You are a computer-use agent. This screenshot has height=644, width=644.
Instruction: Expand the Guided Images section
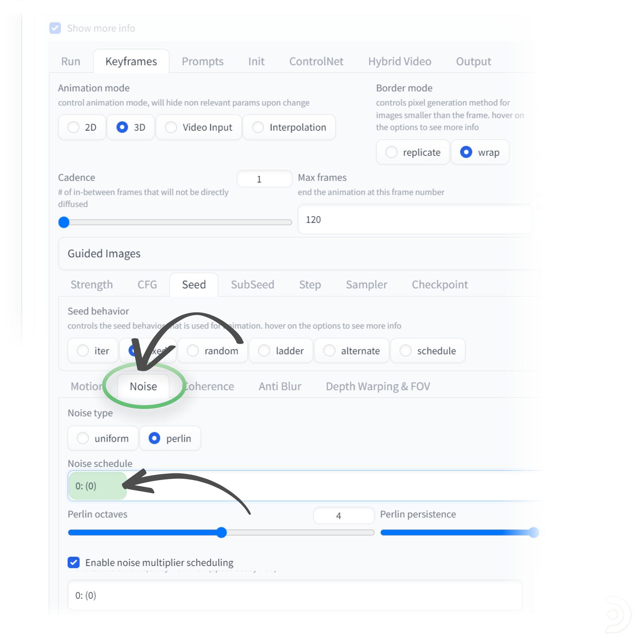tap(104, 253)
